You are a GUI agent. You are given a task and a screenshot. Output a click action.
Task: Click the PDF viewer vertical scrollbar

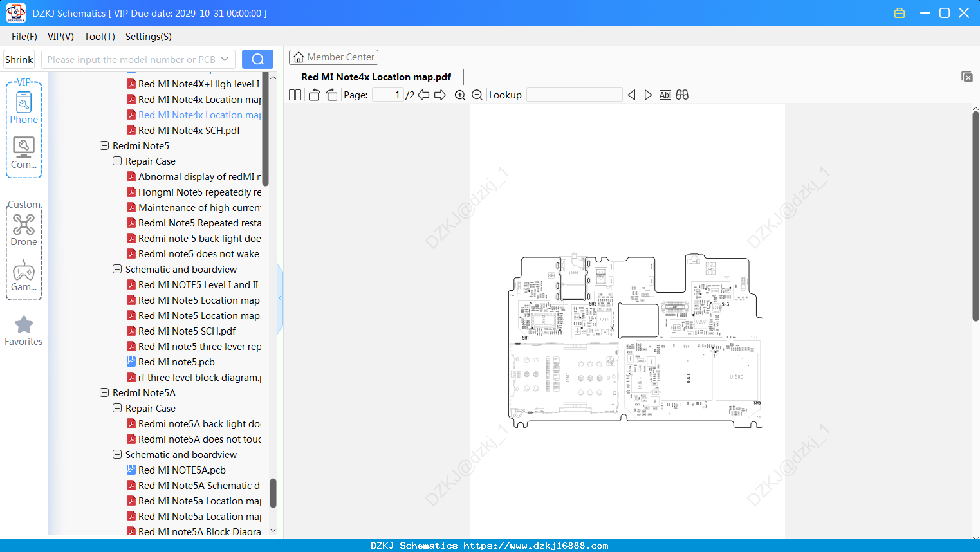point(975,216)
